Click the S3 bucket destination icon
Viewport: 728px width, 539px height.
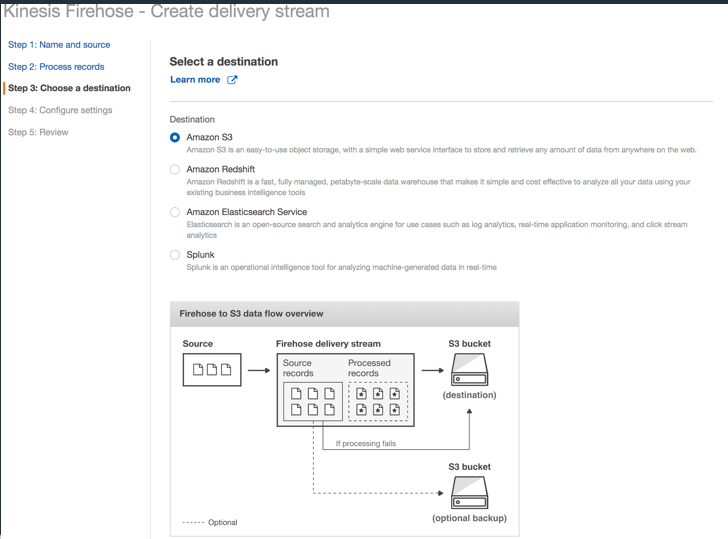[469, 370]
